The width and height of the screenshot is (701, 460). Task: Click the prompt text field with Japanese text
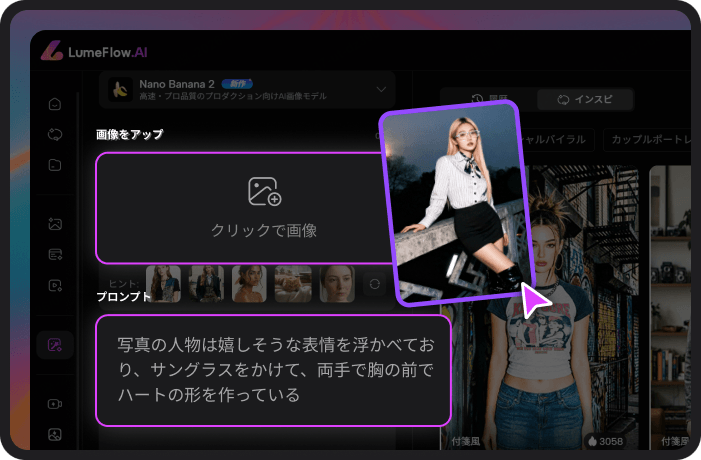273,371
